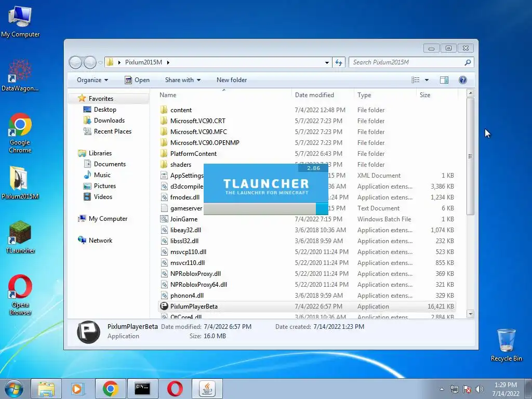Image resolution: width=532 pixels, height=399 pixels.
Task: Switch to Chrome in taskbar
Action: 111,389
